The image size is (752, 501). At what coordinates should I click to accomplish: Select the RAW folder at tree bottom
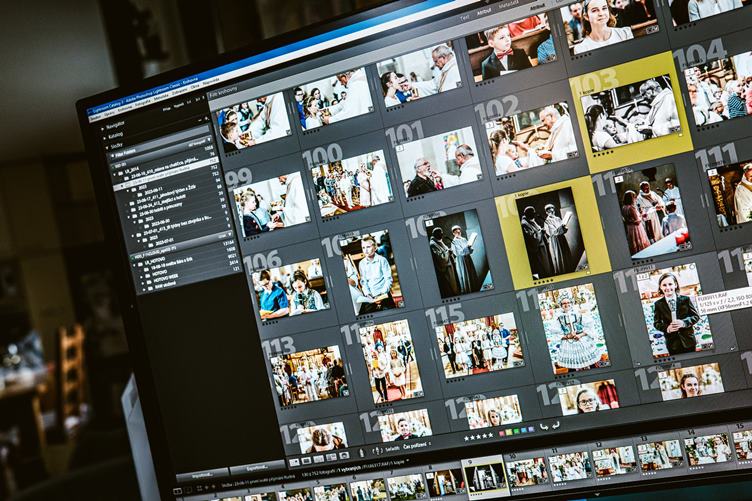click(163, 284)
